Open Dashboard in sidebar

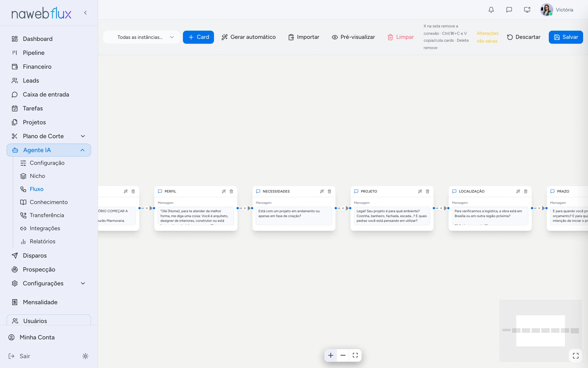[49, 39]
